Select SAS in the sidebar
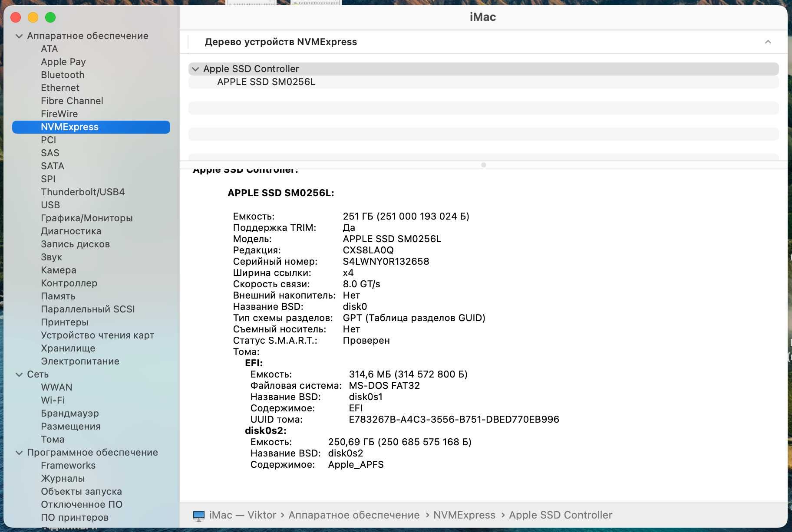The width and height of the screenshot is (792, 532). 50,153
